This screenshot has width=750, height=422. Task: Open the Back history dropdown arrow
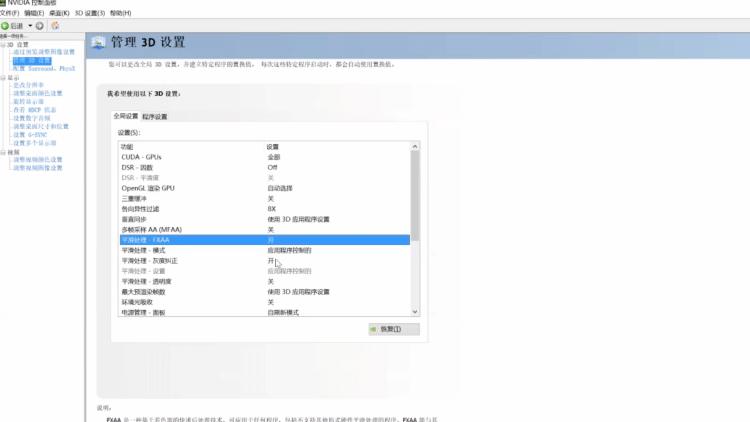(30, 26)
